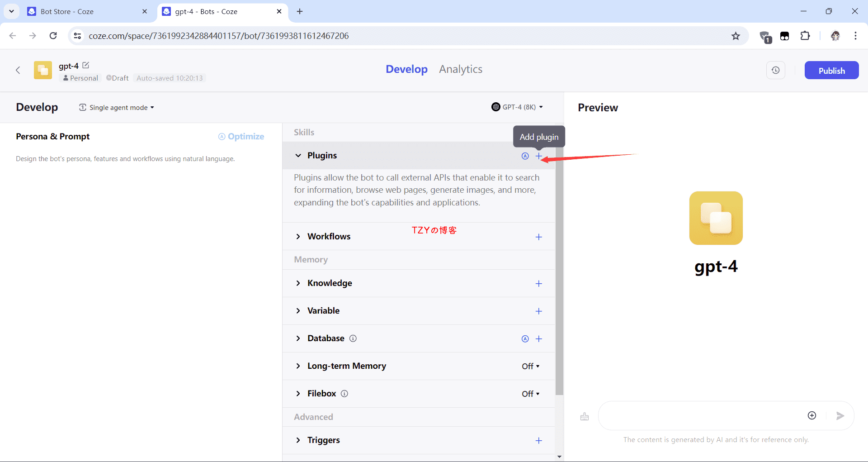Viewport: 868px width, 462px height.
Task: Click the edit pencil next to gpt-4 name
Action: pyautogui.click(x=86, y=66)
